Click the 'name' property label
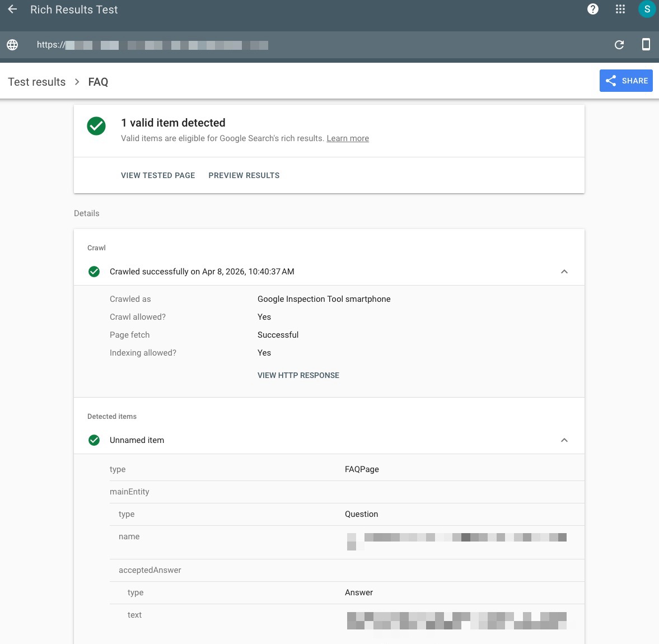The height and width of the screenshot is (644, 659). point(129,536)
